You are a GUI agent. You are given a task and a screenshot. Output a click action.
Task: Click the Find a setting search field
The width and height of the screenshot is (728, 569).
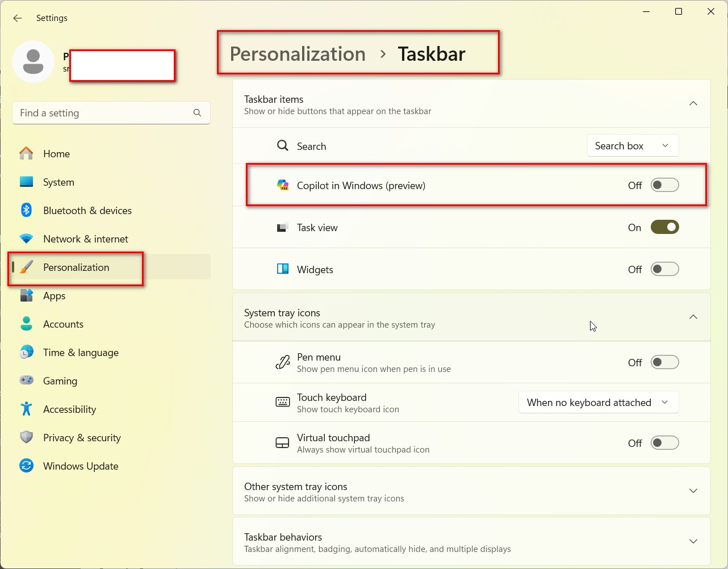[x=102, y=112]
